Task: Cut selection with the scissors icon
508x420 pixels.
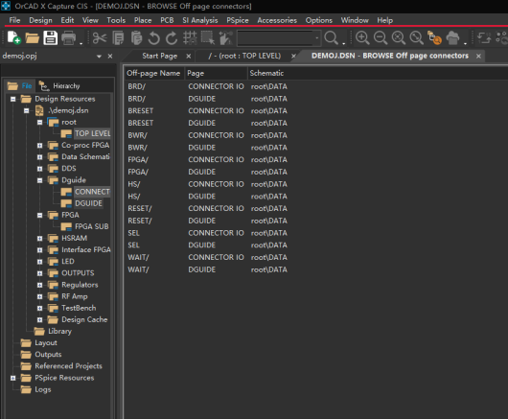Action: (100, 38)
